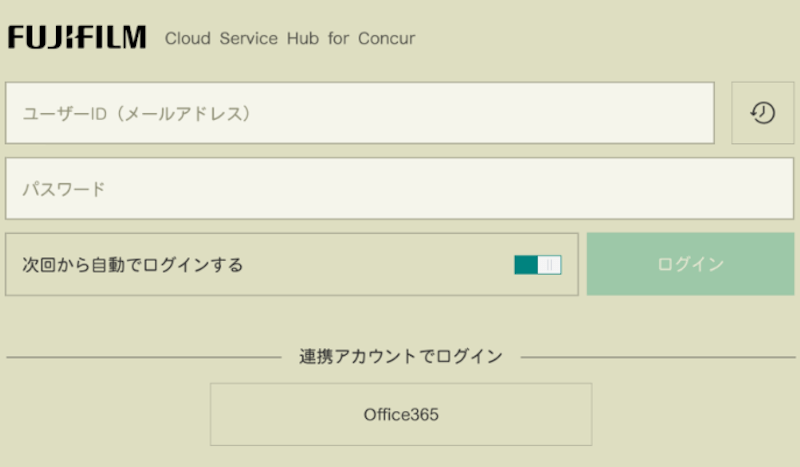
Task: Click the 次回から自動でログインする label
Action: click(x=133, y=265)
